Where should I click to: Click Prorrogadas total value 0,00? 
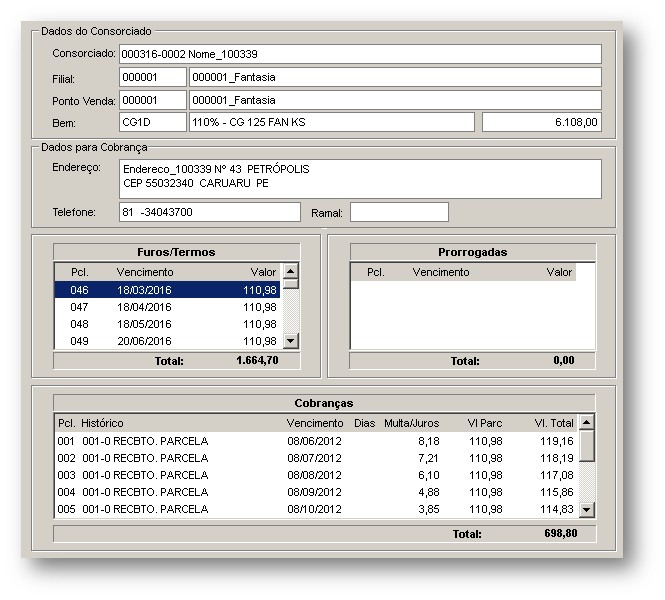(564, 360)
